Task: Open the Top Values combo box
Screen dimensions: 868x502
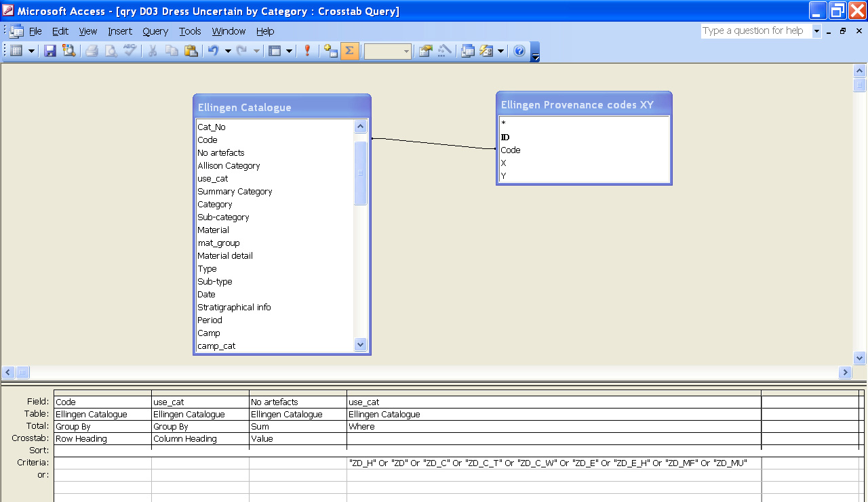Action: click(387, 51)
